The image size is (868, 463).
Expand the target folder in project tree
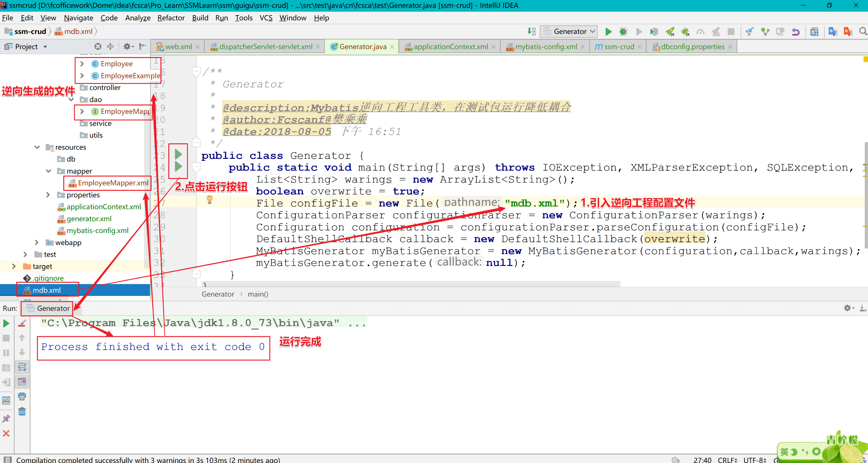point(14,266)
